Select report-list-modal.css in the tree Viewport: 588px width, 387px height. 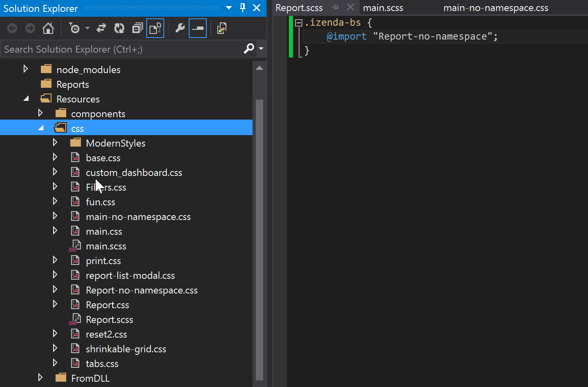click(130, 276)
